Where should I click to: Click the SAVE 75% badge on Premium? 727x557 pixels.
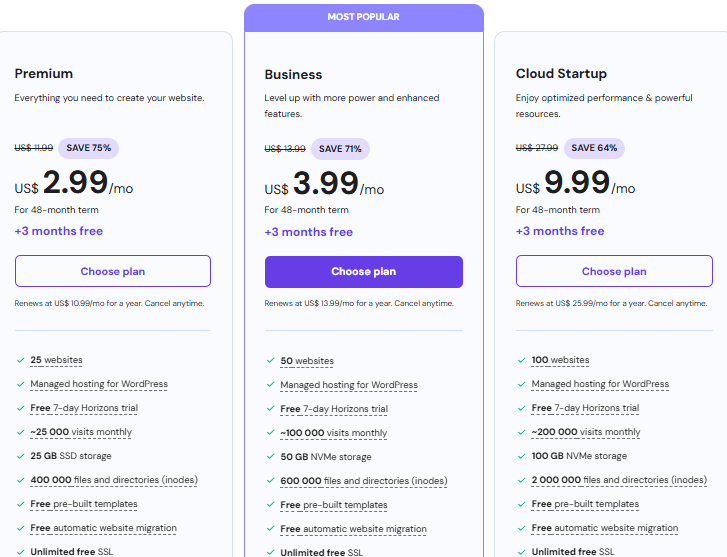pos(89,148)
